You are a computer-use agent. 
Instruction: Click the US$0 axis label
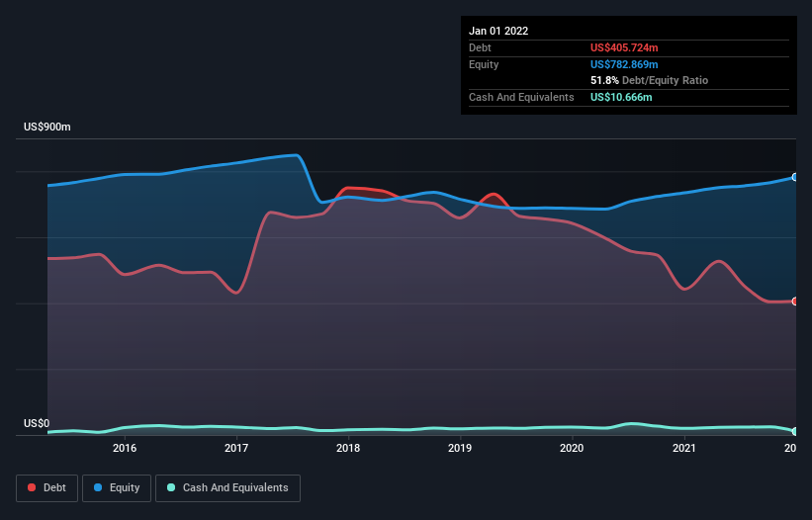click(x=37, y=423)
